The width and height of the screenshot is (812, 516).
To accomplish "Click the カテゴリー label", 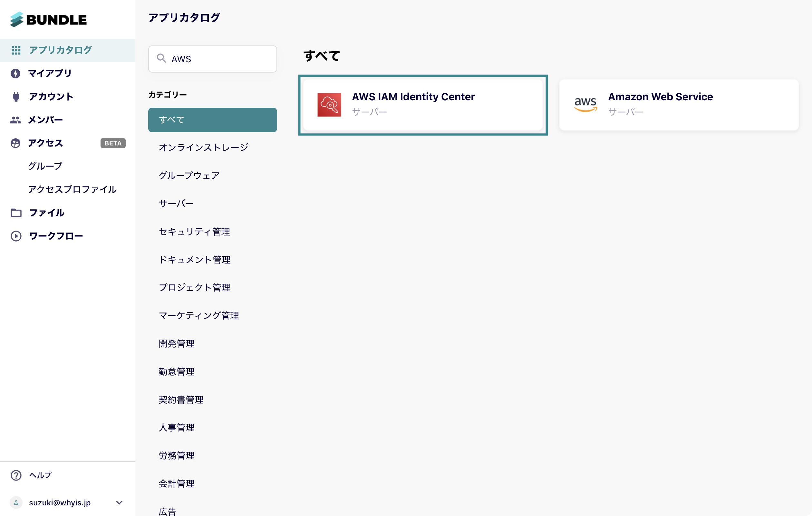I will (x=168, y=95).
